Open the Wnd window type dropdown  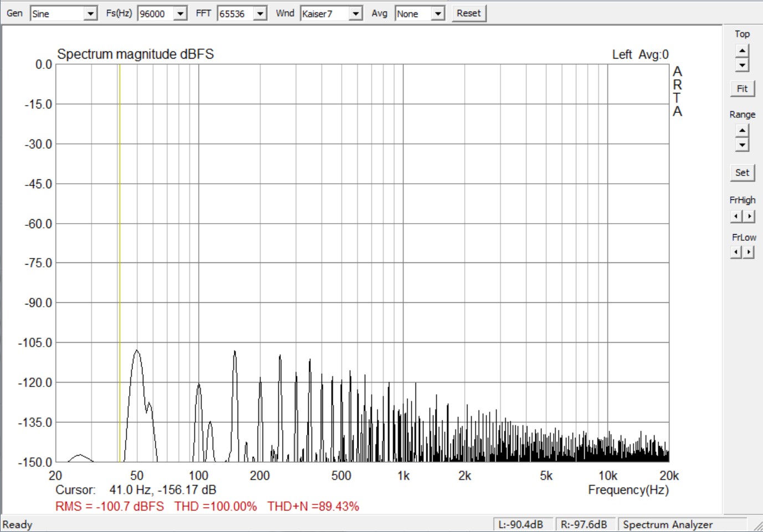(356, 14)
